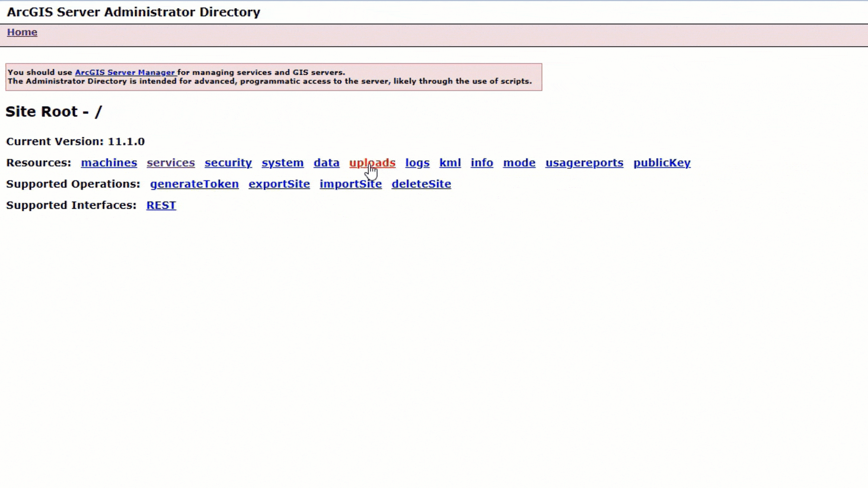This screenshot has width=868, height=488.
Task: Click the 'Supported Interfaces:' label
Action: click(x=71, y=205)
